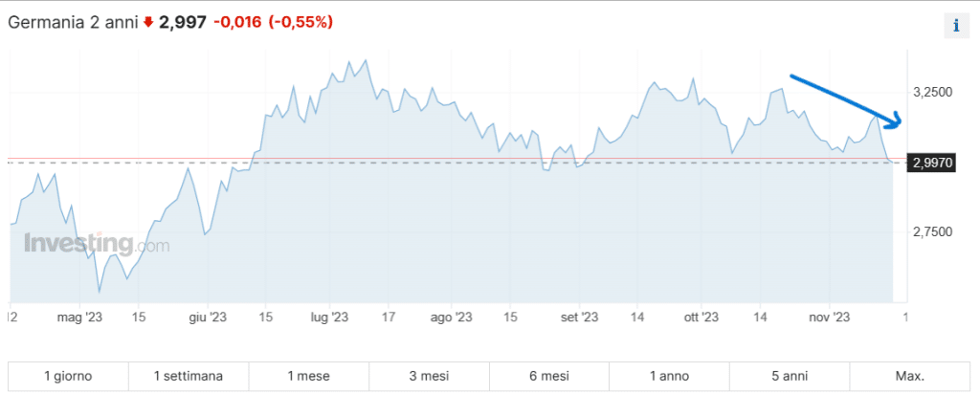Screen dimensions: 980x394
Task: Switch chart to 3 mesi range
Action: pyautogui.click(x=429, y=376)
